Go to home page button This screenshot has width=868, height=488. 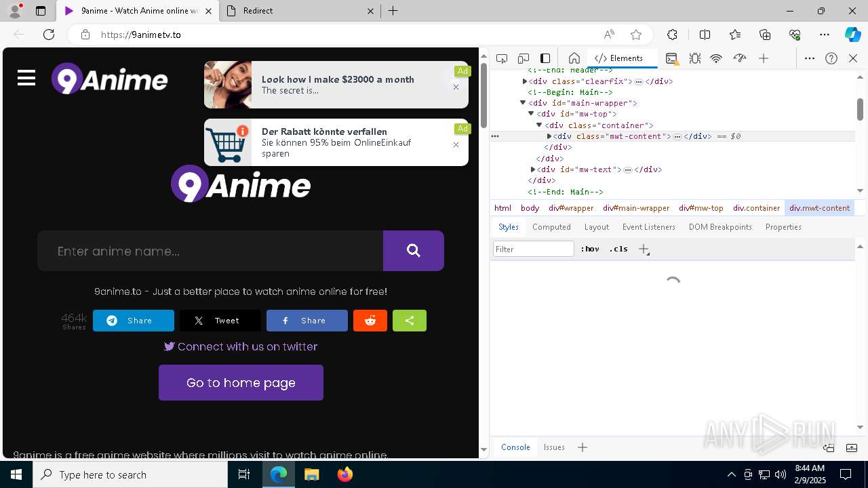coord(241,383)
